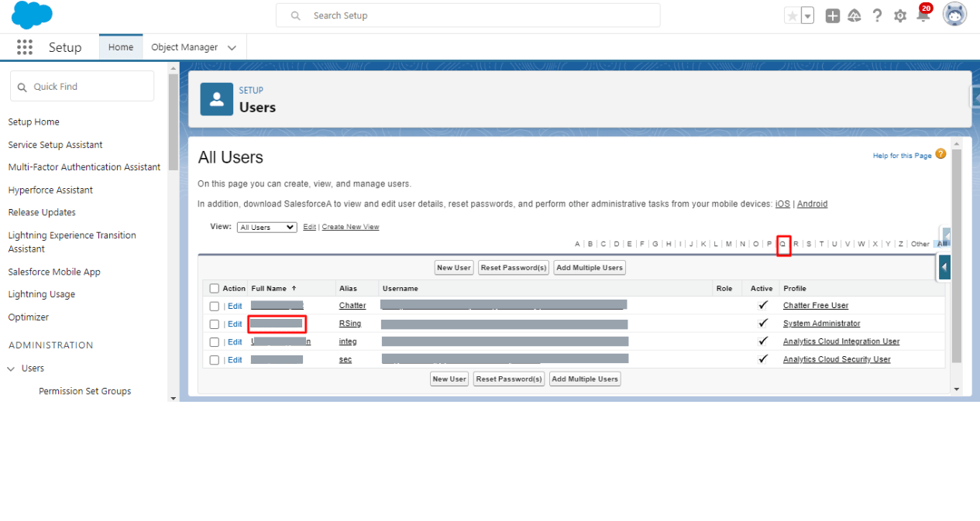Open the Global Actions plus icon
Image resolution: width=980 pixels, height=521 pixels.
[x=833, y=15]
